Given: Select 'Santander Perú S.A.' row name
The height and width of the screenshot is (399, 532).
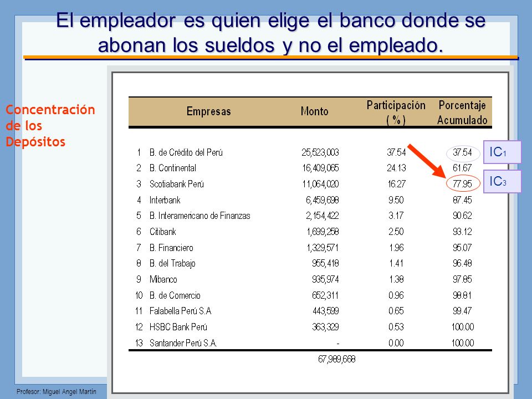Looking at the screenshot, I should pos(183,343).
